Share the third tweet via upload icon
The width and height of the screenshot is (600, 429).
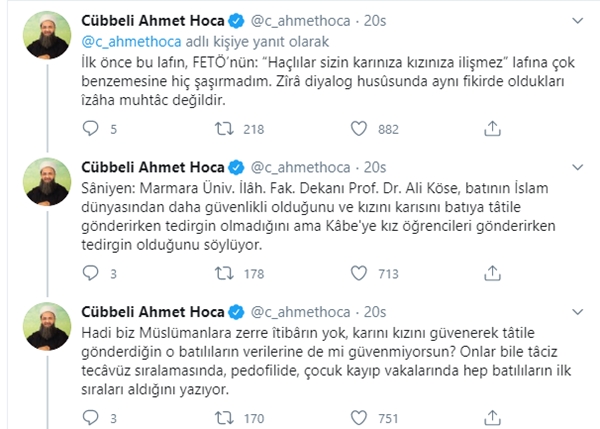tap(492, 418)
